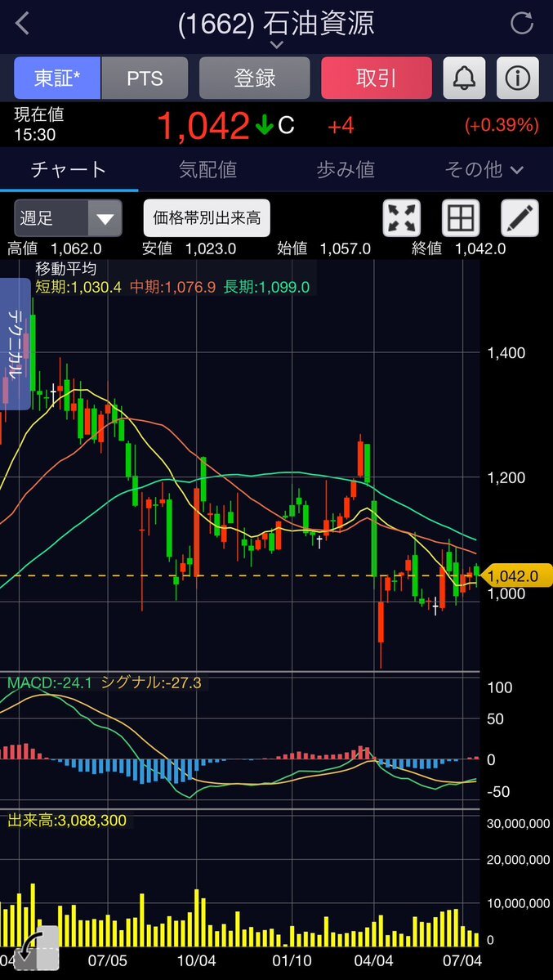Open the price alert bell
The height and width of the screenshot is (980, 553).
click(x=464, y=78)
